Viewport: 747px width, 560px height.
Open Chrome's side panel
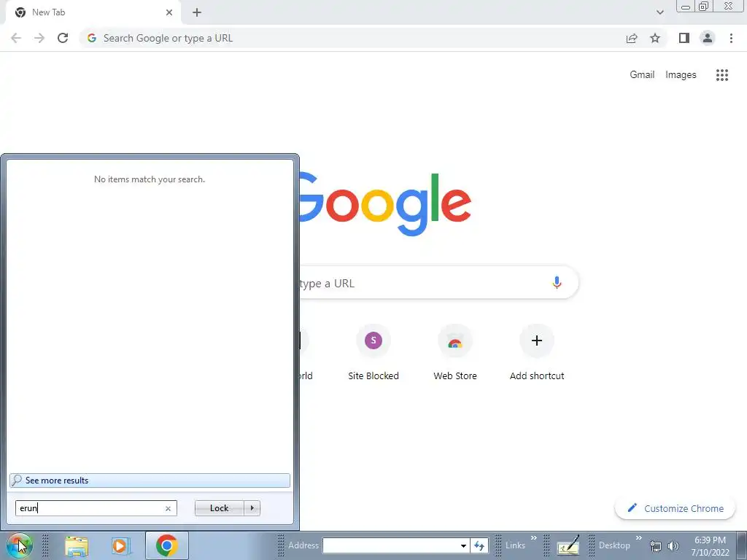tap(684, 38)
